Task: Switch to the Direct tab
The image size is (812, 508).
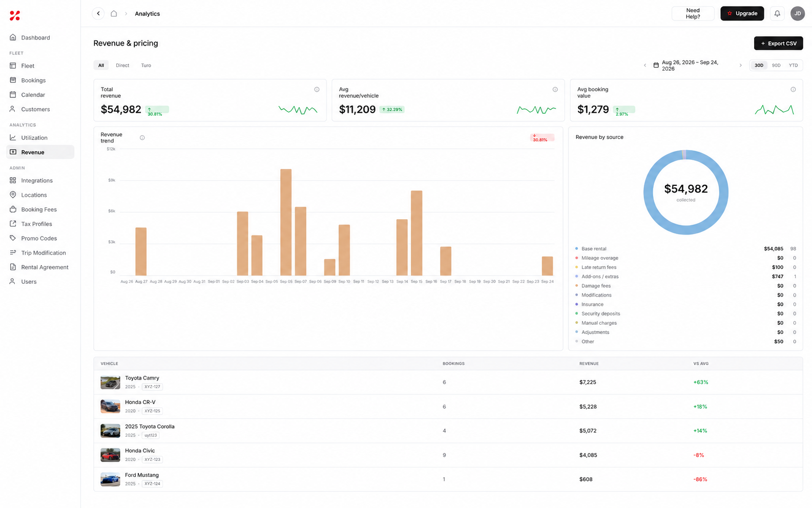Action: coord(122,66)
